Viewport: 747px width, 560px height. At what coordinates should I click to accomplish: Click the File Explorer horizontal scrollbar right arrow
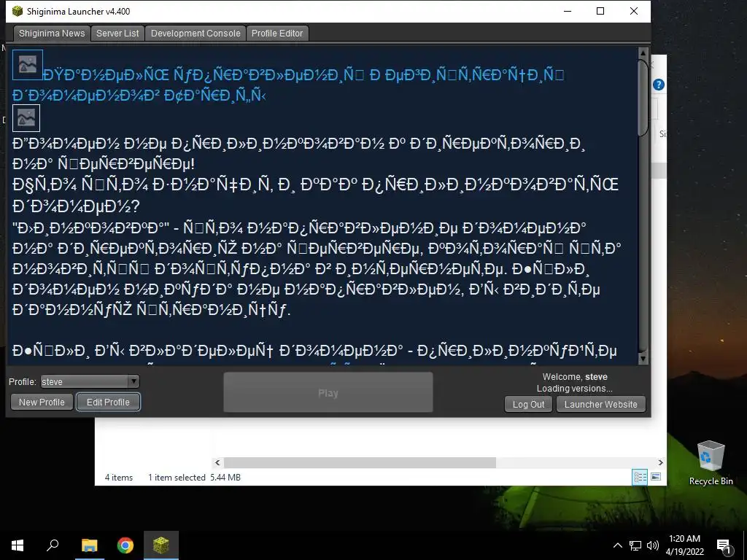[661, 462]
